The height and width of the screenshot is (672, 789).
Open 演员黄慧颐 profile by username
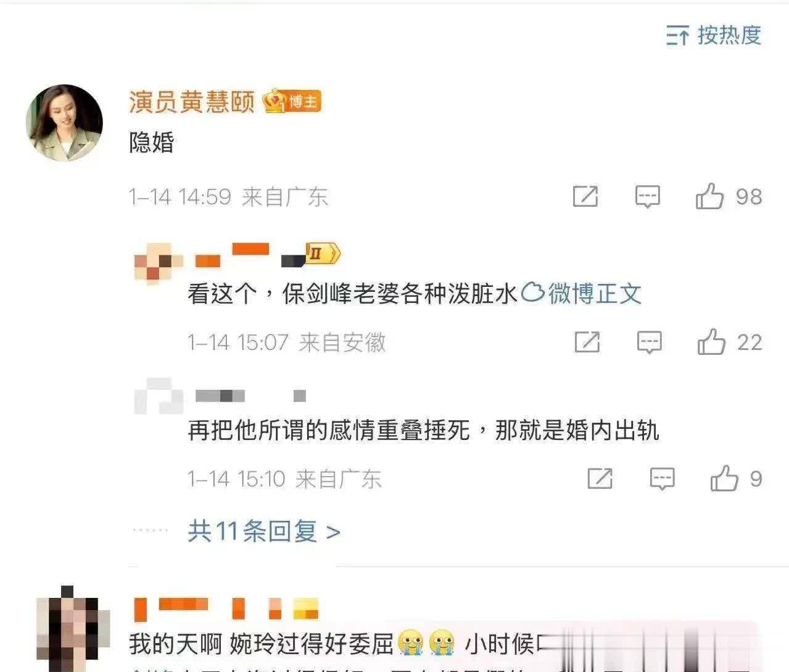click(192, 102)
